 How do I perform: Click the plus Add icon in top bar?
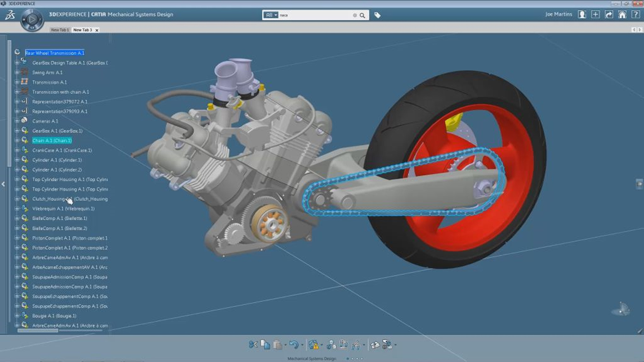tap(595, 14)
